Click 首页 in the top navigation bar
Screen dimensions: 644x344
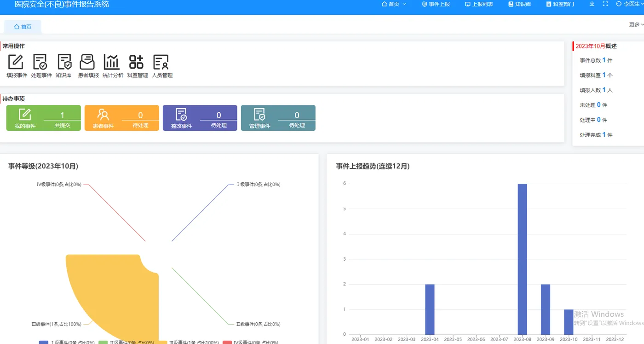tap(391, 4)
